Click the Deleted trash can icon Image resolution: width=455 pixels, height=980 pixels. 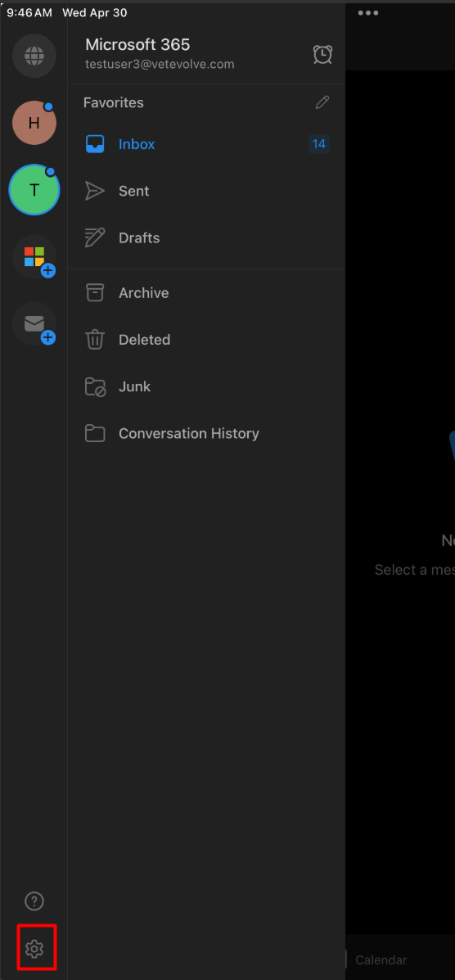click(x=95, y=340)
